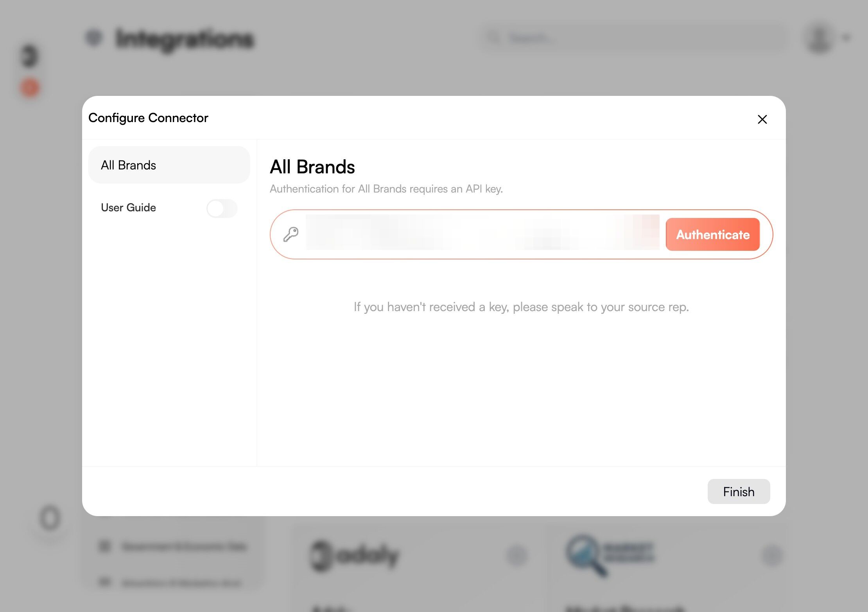Click into the API key input field

[482, 234]
